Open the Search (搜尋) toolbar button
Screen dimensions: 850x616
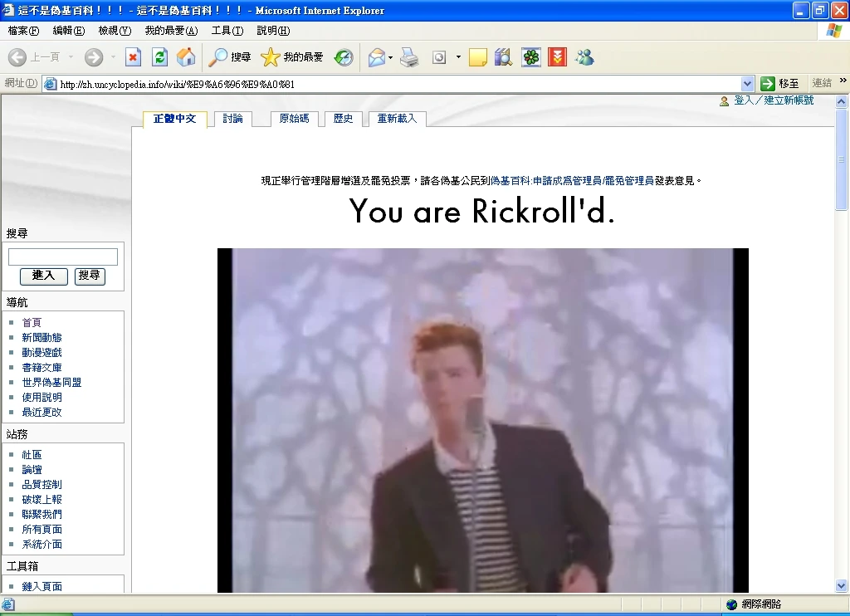(x=230, y=57)
